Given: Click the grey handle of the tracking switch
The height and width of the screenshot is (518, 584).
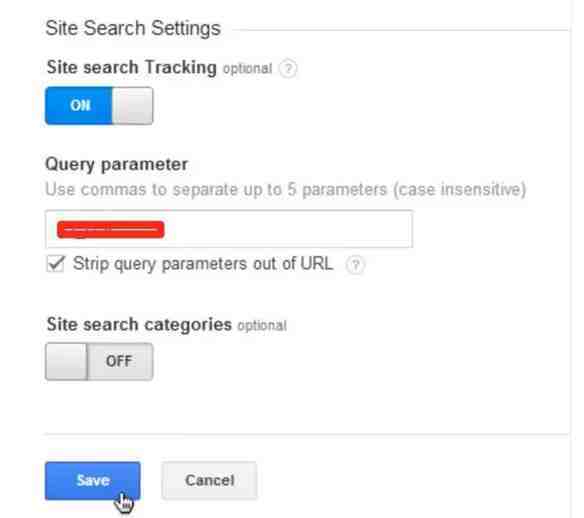Looking at the screenshot, I should point(132,105).
